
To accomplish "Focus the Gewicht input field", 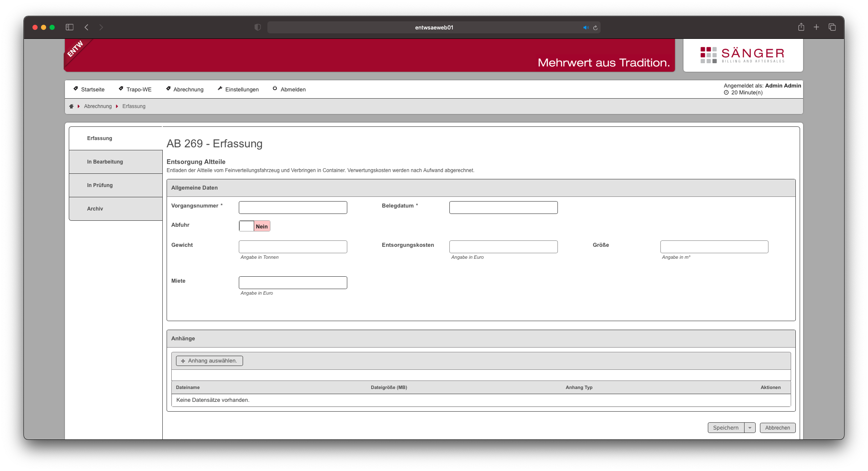I will coord(293,247).
